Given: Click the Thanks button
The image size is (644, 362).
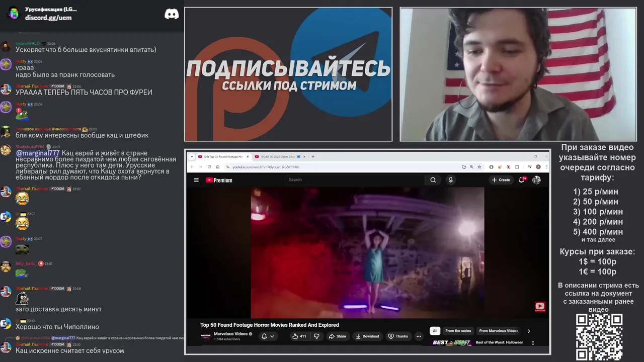Looking at the screenshot, I should pos(398,336).
